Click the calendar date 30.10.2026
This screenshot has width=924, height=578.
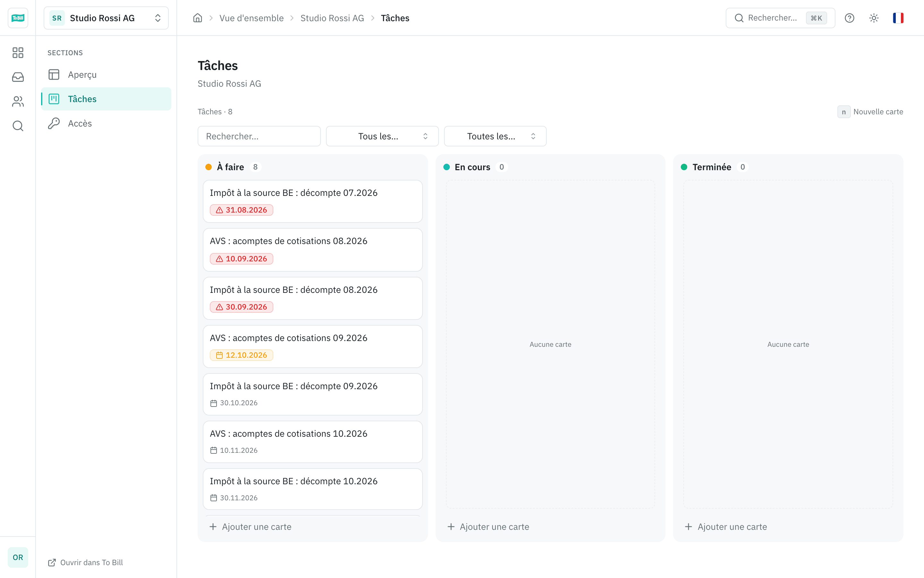click(234, 403)
